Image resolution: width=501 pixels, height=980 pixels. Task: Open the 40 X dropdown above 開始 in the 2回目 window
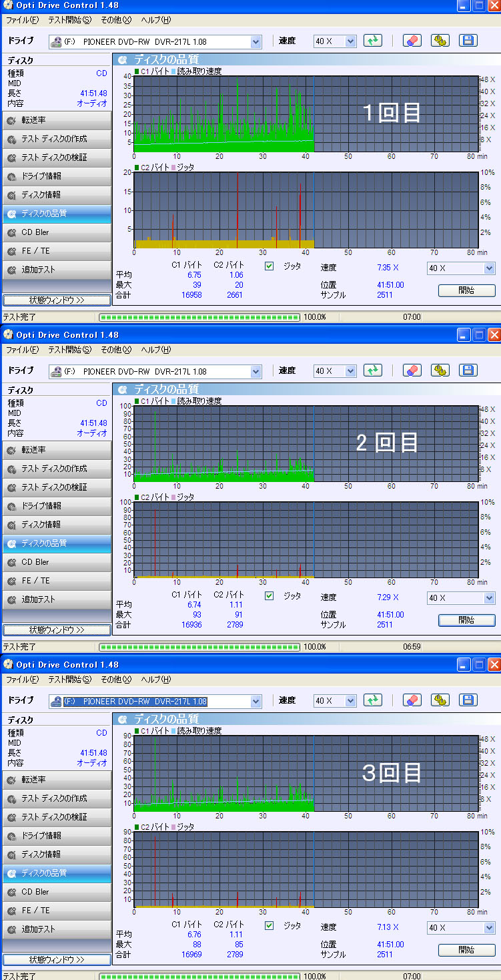pos(461,598)
